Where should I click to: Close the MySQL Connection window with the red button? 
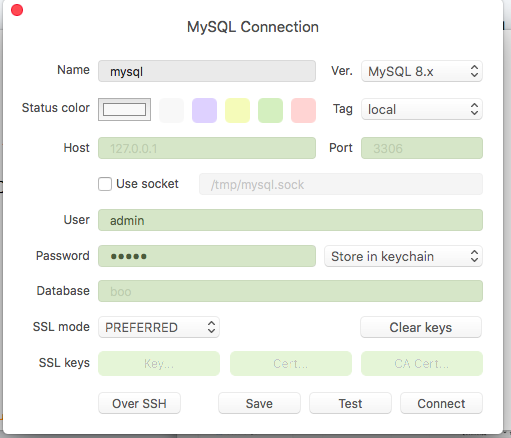[17, 10]
